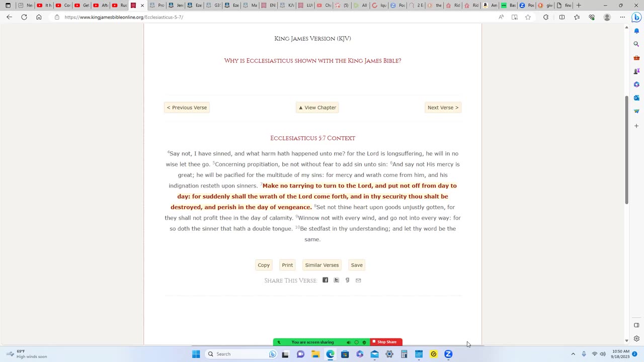Share the verse on Twitter
Viewport: 644px width, 362px height.
coord(336,280)
